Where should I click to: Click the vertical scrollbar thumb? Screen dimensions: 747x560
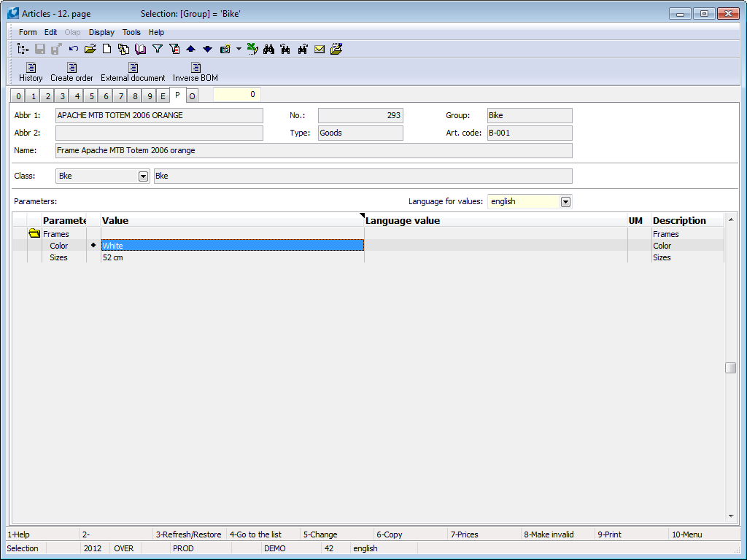click(x=730, y=367)
